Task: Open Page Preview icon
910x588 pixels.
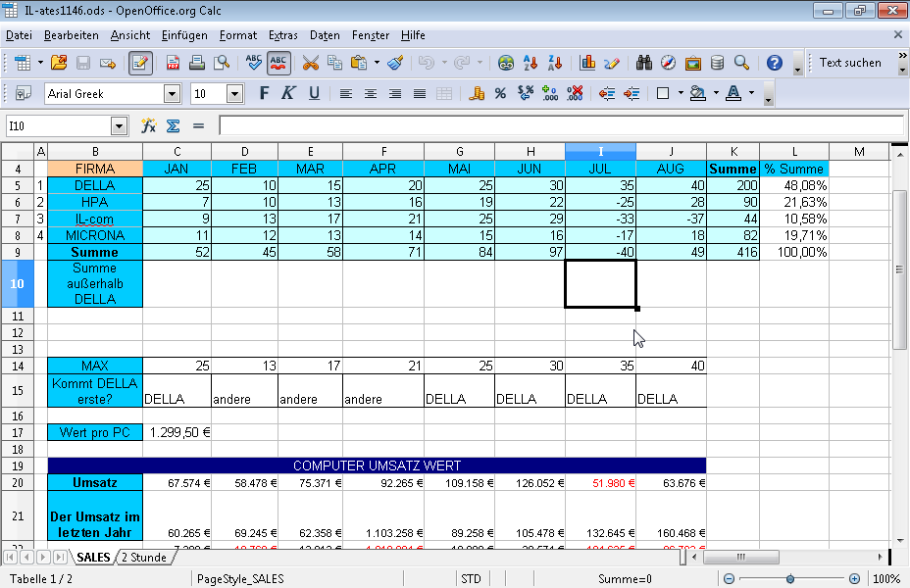Action: [221, 63]
